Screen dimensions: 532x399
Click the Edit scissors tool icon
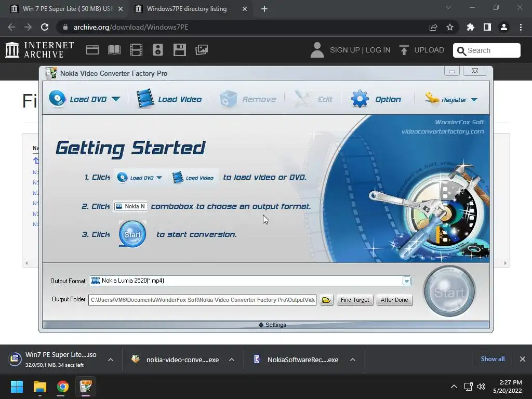[x=302, y=99]
